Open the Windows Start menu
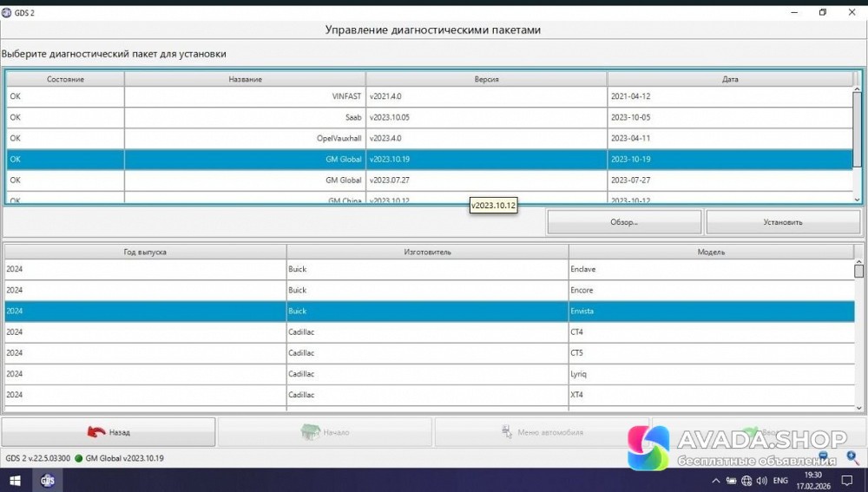Viewport: 868px width, 492px height. (x=15, y=480)
